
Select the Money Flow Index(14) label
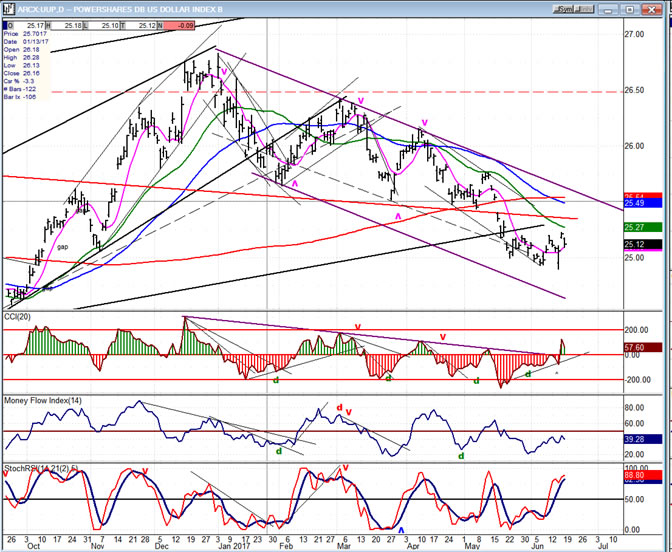coord(40,400)
